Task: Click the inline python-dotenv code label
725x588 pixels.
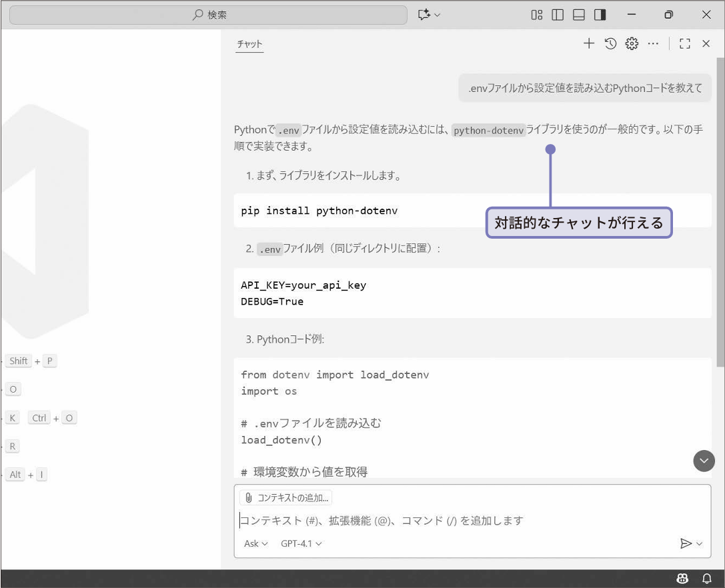Action: (489, 131)
